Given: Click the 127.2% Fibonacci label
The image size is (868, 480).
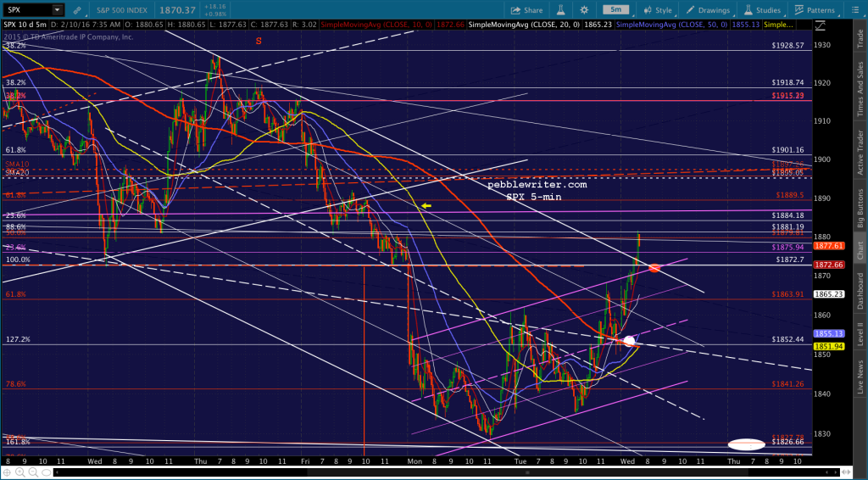Looking at the screenshot, I should (x=18, y=339).
